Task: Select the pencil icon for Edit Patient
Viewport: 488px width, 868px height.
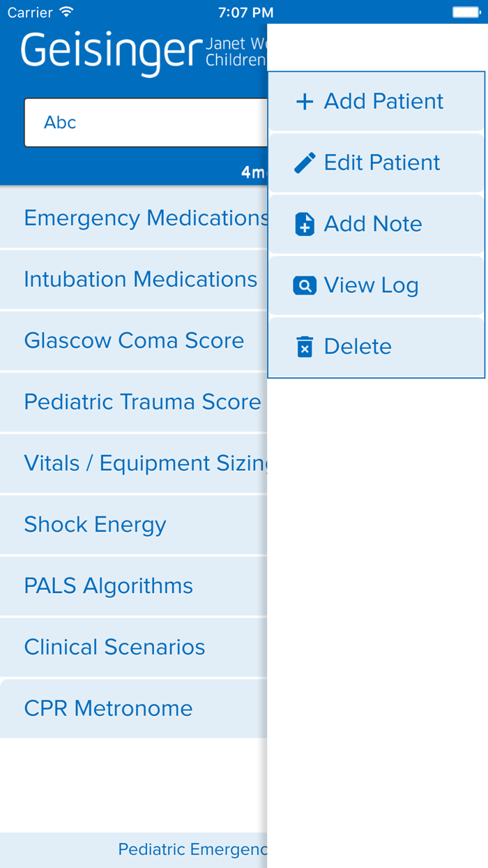Action: point(305,163)
